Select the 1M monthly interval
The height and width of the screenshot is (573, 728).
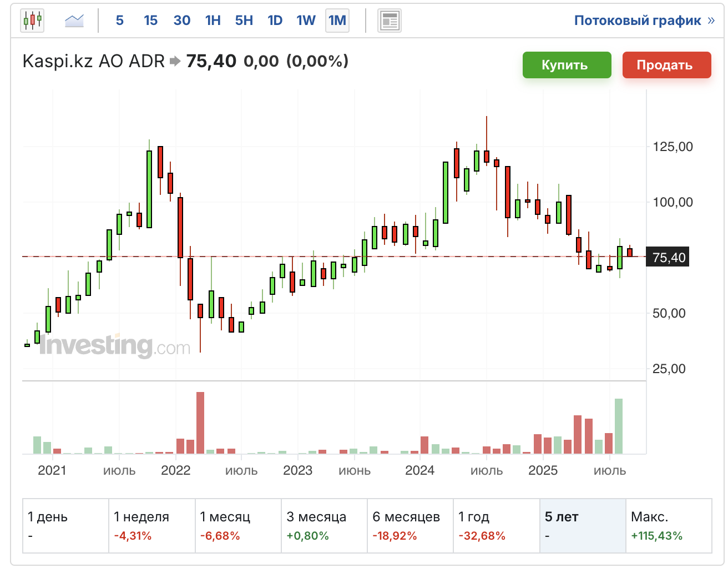337,21
